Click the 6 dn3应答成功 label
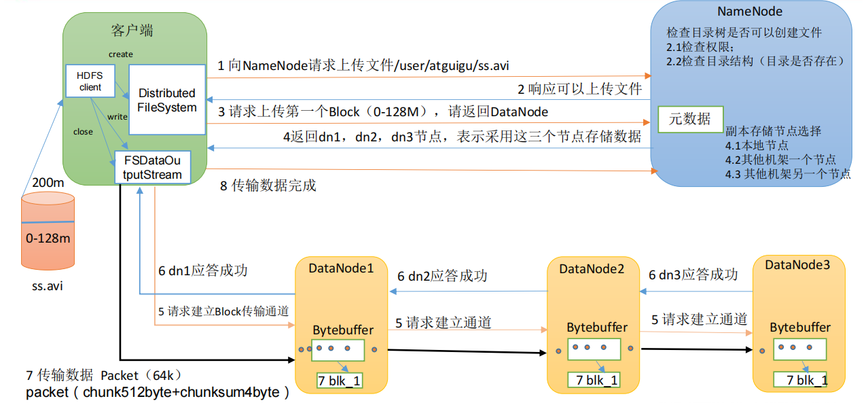868x403 pixels. pyautogui.click(x=693, y=275)
